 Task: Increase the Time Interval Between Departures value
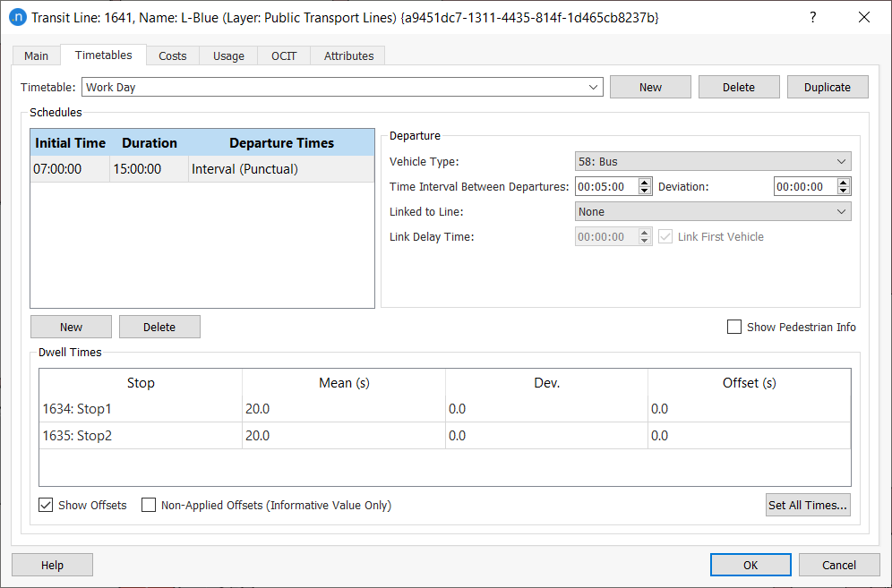click(x=645, y=182)
